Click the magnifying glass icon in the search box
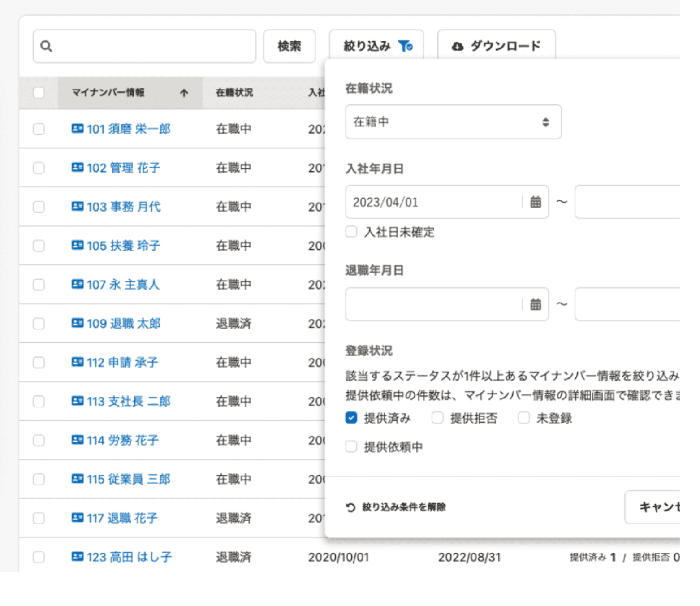The width and height of the screenshot is (700, 606). click(x=47, y=46)
